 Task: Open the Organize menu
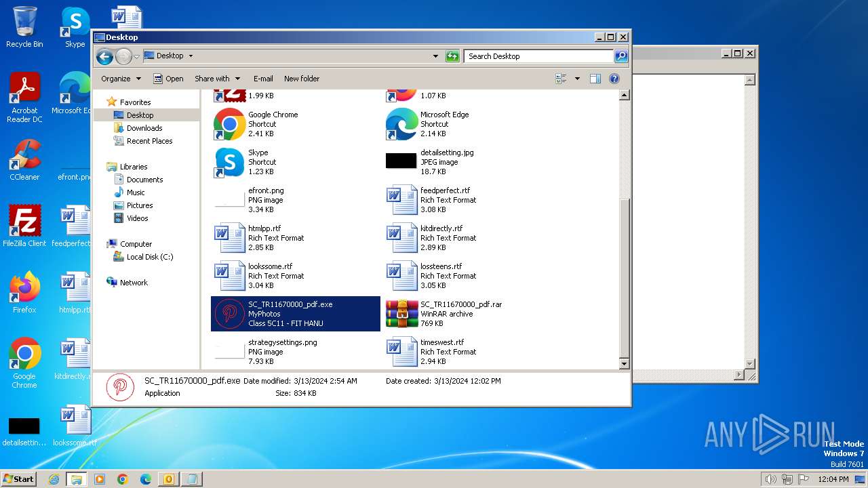point(121,79)
